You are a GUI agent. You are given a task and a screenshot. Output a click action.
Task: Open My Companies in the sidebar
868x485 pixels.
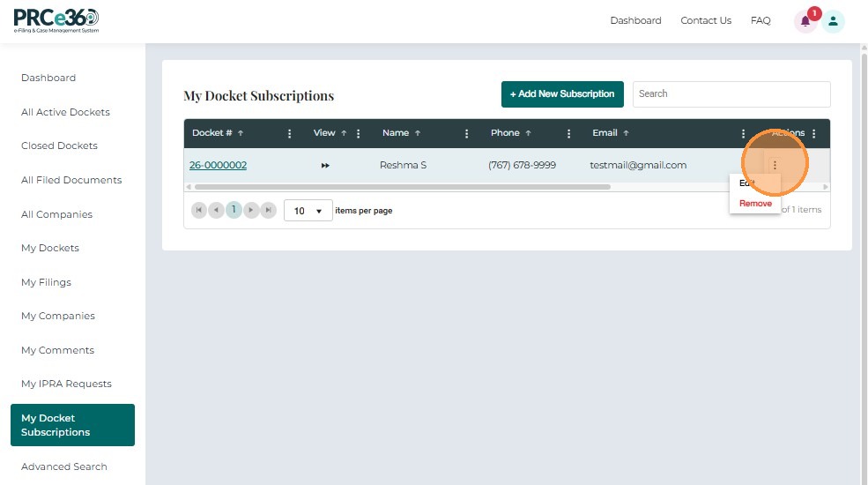pyautogui.click(x=57, y=316)
